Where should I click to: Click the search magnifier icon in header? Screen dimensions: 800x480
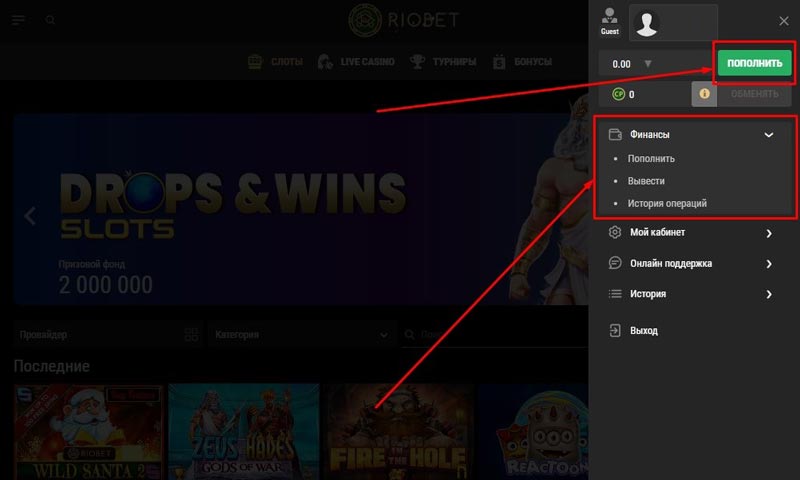[x=51, y=20]
